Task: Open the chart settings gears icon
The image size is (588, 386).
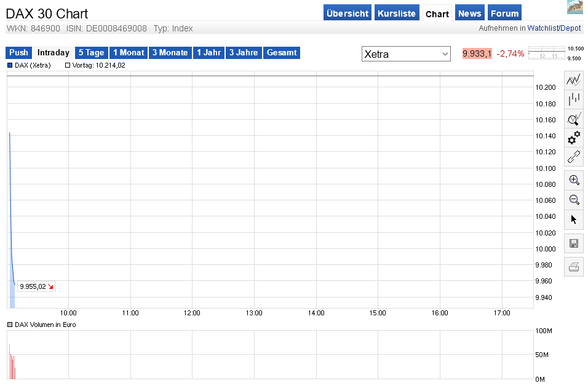Action: [573, 138]
